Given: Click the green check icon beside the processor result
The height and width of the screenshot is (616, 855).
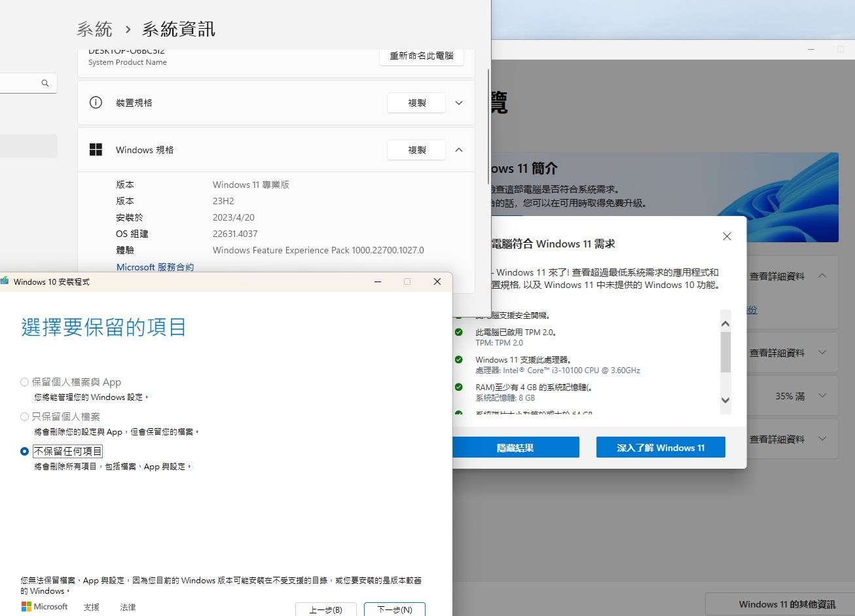Looking at the screenshot, I should (x=459, y=359).
